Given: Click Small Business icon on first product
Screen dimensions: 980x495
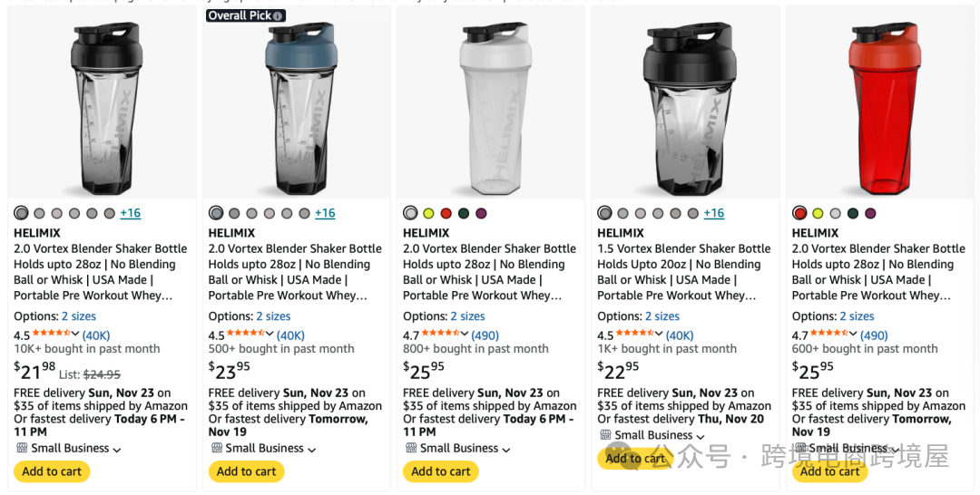Looking at the screenshot, I should 22,448.
